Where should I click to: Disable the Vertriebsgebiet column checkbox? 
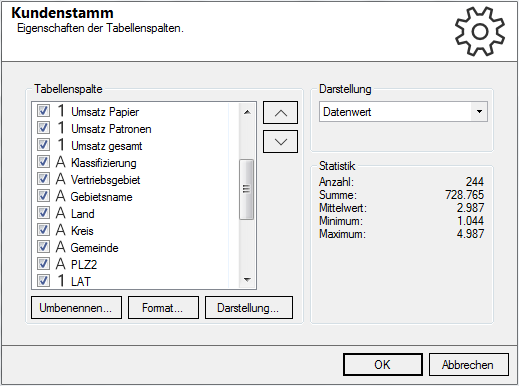point(43,179)
